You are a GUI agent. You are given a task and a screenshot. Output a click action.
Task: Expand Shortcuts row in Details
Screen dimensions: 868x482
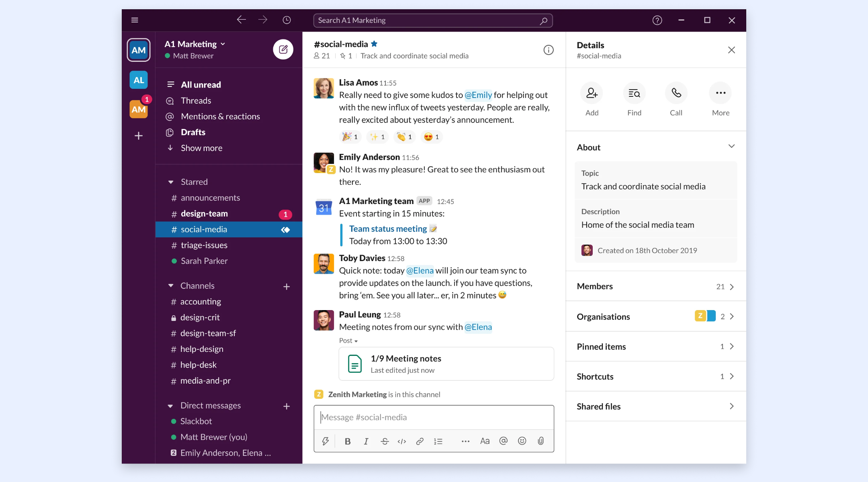point(656,376)
